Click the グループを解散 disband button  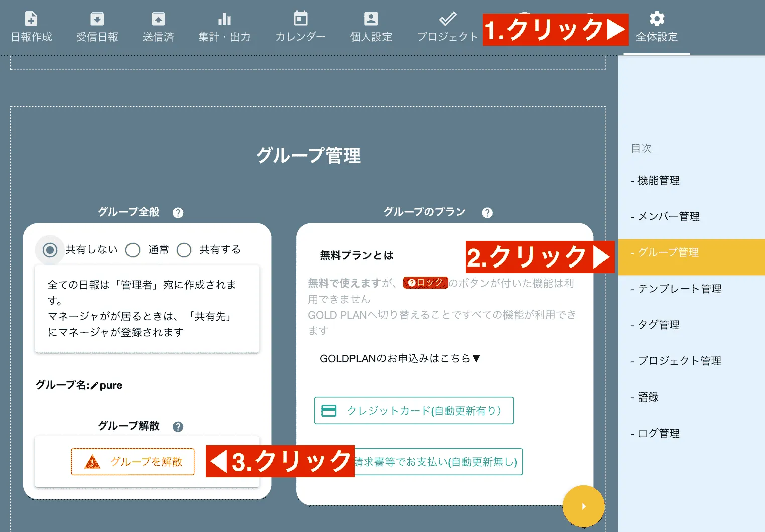pyautogui.click(x=133, y=461)
